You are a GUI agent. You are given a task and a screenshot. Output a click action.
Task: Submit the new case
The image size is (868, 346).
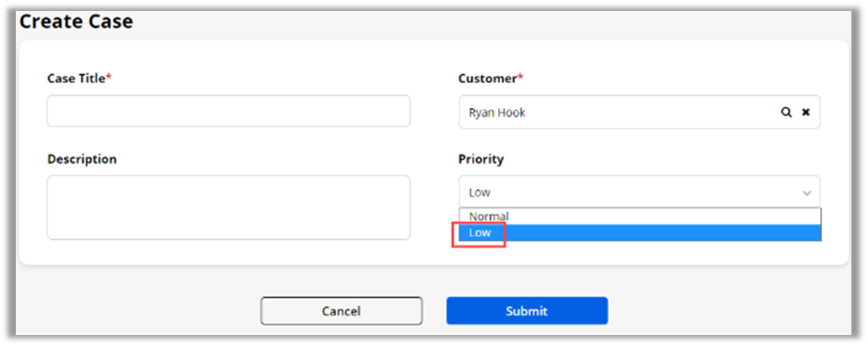(526, 311)
